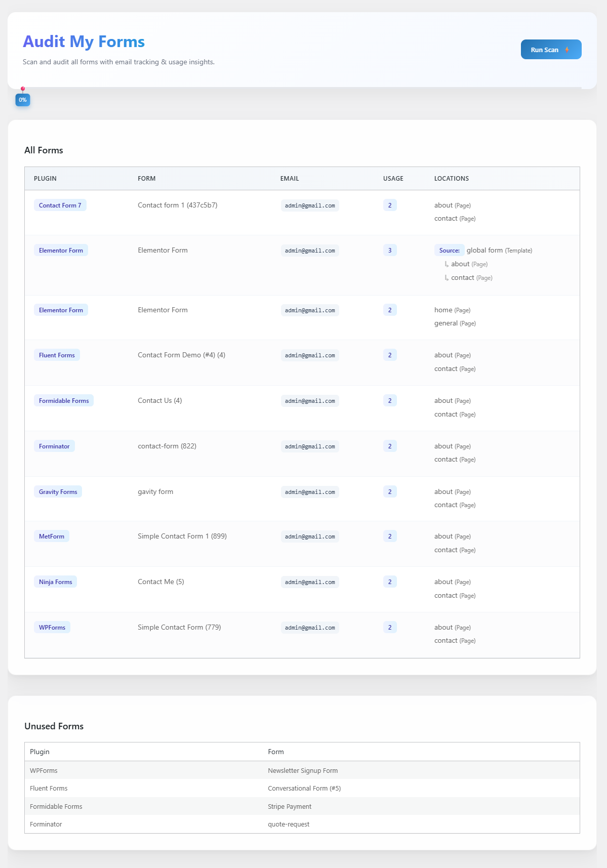Click nested about (Page) under global form
Viewport: 607px width, 868px height.
click(469, 264)
